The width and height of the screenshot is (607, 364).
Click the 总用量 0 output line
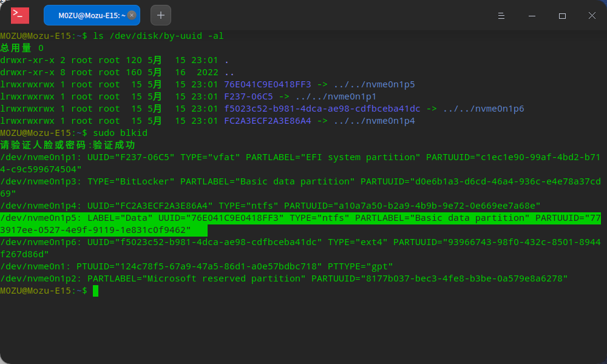[21, 47]
